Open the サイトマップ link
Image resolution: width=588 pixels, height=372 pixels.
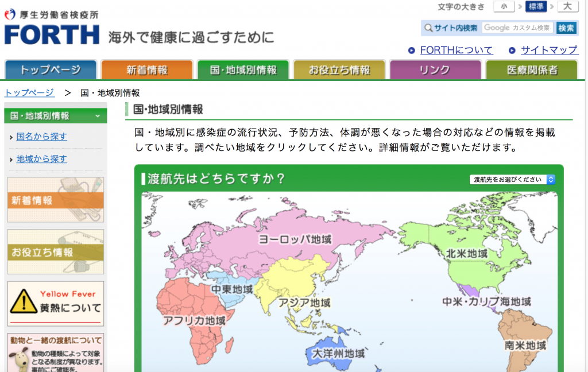click(549, 51)
